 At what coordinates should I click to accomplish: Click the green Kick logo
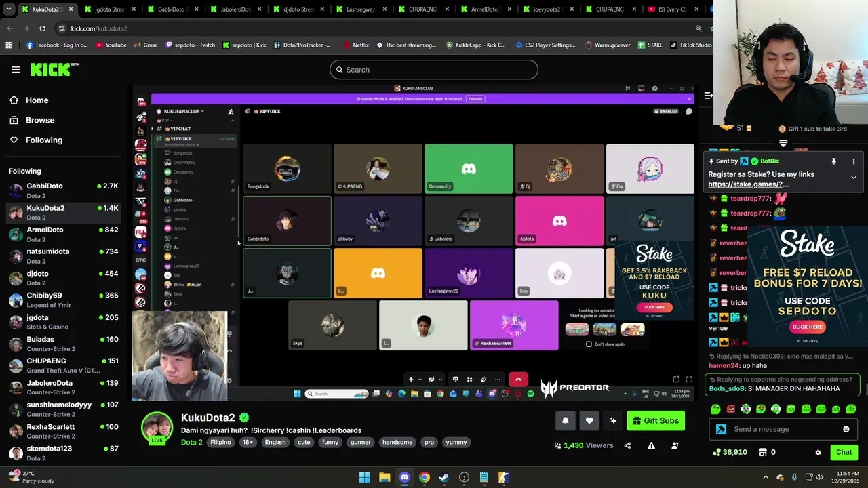(x=54, y=69)
